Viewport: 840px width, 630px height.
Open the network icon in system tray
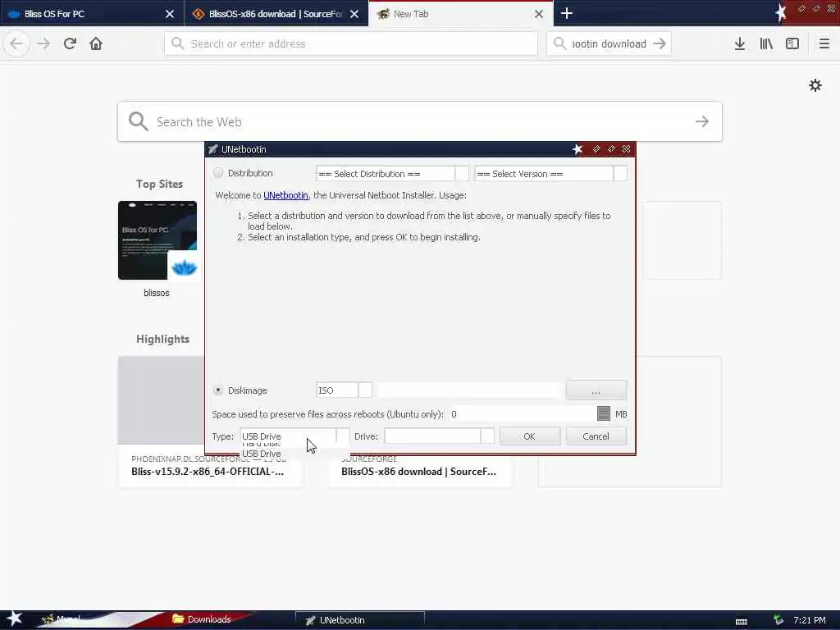point(778,620)
